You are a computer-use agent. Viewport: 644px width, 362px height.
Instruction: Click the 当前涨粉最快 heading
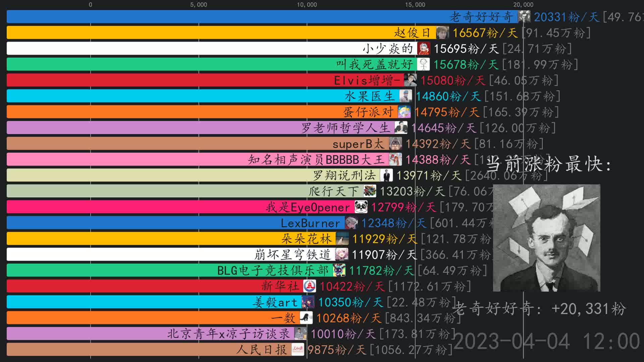[x=549, y=164]
